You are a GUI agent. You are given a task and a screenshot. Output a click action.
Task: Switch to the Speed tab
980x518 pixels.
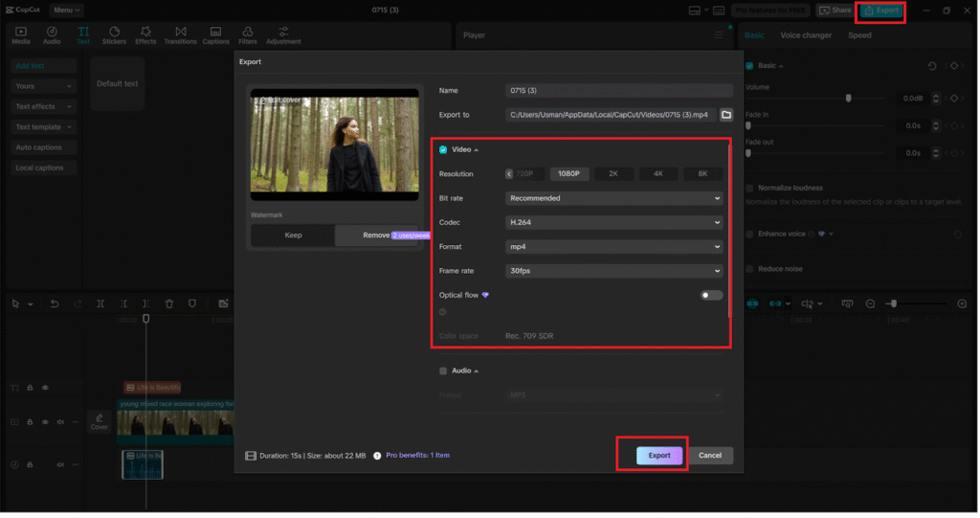coord(860,35)
